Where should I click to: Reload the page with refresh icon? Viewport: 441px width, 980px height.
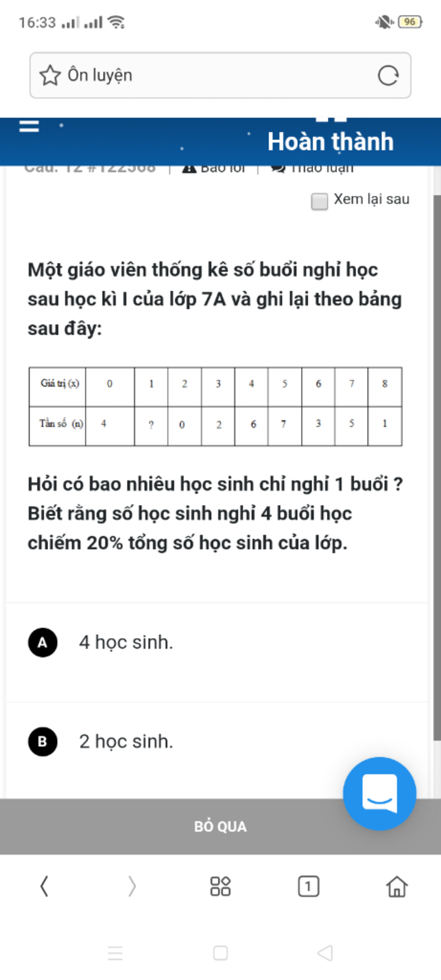tap(388, 75)
